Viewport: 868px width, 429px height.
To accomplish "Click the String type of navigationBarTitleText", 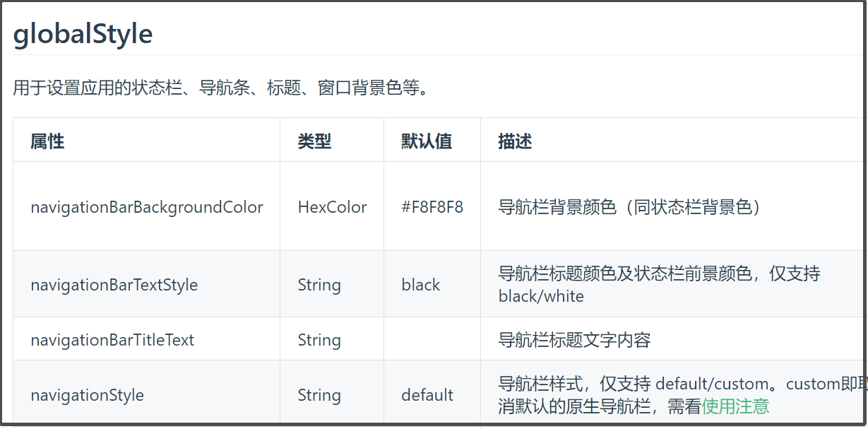I will (x=319, y=340).
